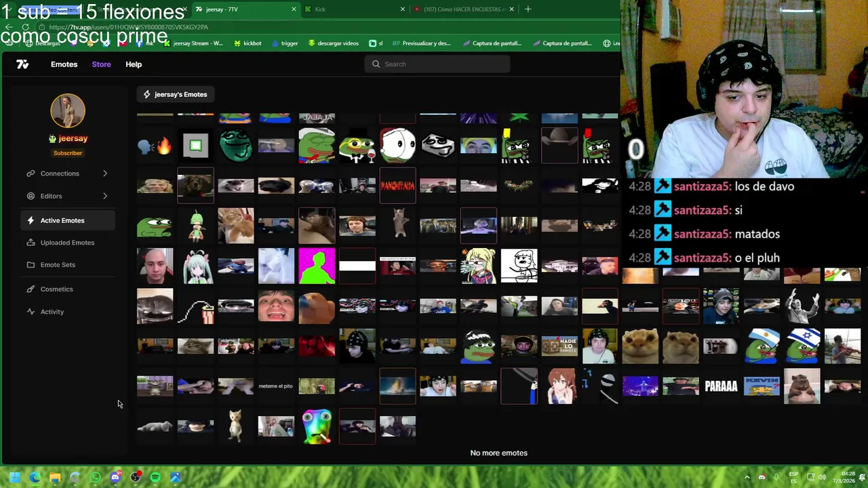Switch to the 'Cómo HACER ENCUESTAS' tab
Screen dimensions: 868x488
(463, 9)
